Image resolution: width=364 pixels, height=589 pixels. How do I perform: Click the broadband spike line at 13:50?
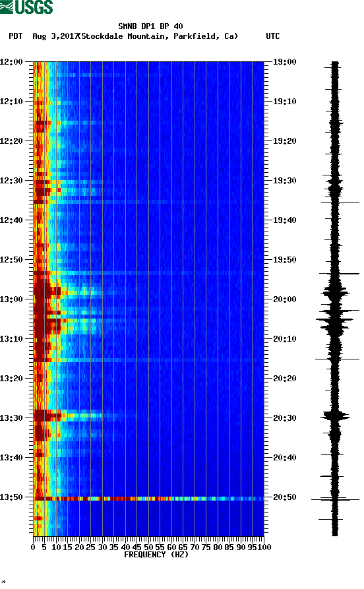[148, 499]
